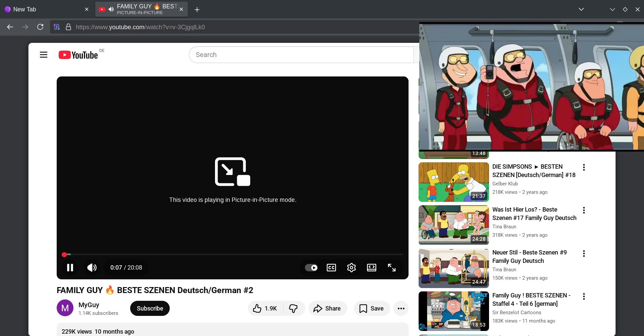Click the video progress bar

235,255
